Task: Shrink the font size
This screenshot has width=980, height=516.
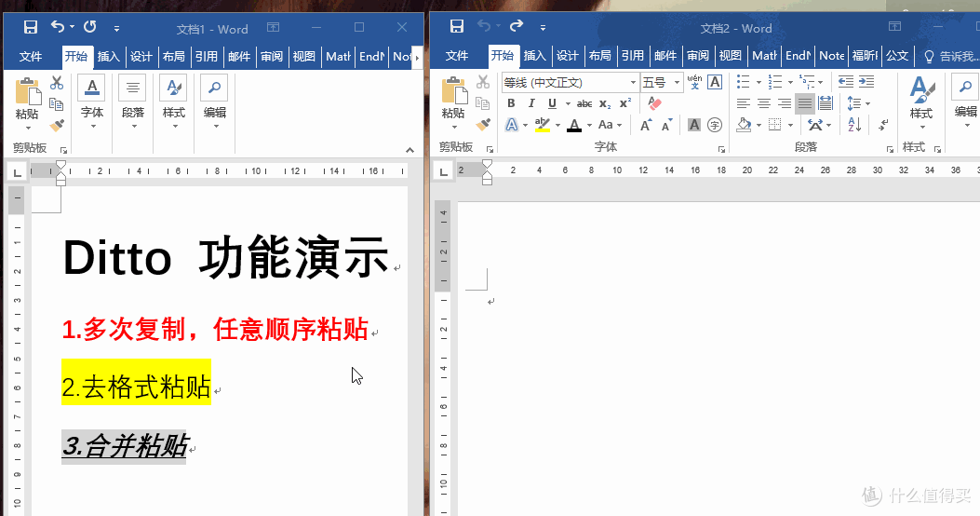Action: click(x=667, y=125)
